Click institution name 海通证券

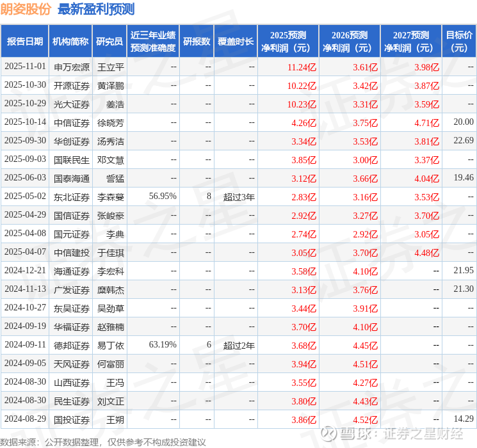[x=72, y=271]
